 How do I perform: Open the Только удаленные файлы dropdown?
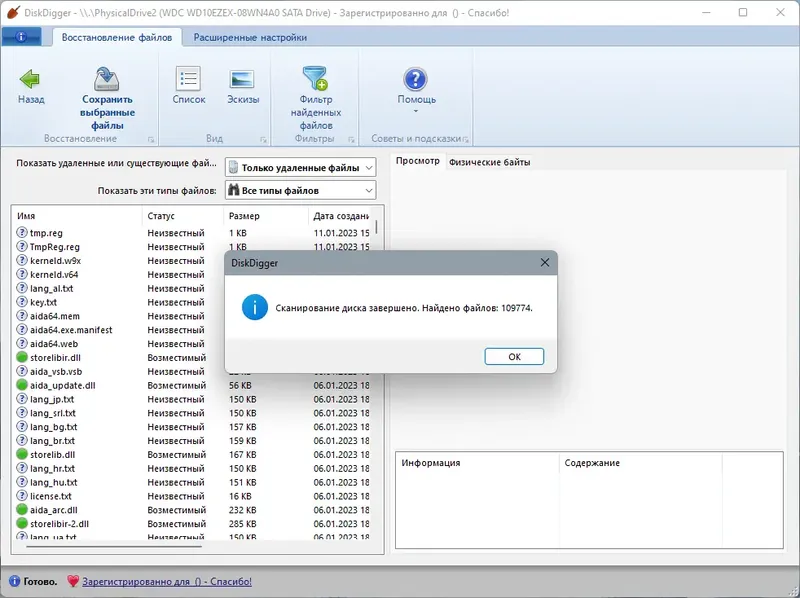298,167
